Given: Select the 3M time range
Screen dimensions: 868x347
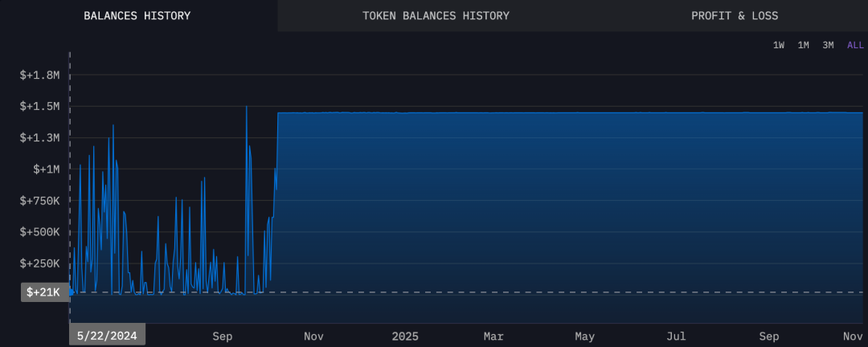Looking at the screenshot, I should pyautogui.click(x=828, y=45).
